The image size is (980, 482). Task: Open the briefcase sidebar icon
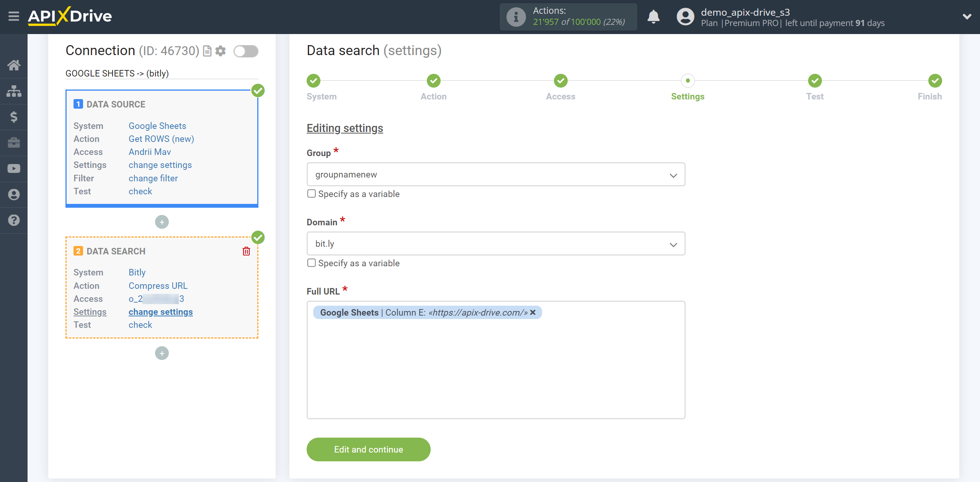[14, 143]
